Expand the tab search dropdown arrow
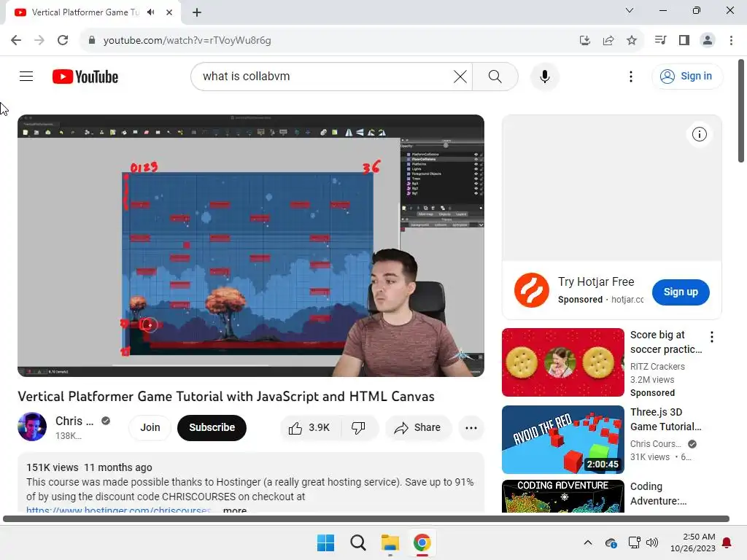747x560 pixels. tap(630, 10)
